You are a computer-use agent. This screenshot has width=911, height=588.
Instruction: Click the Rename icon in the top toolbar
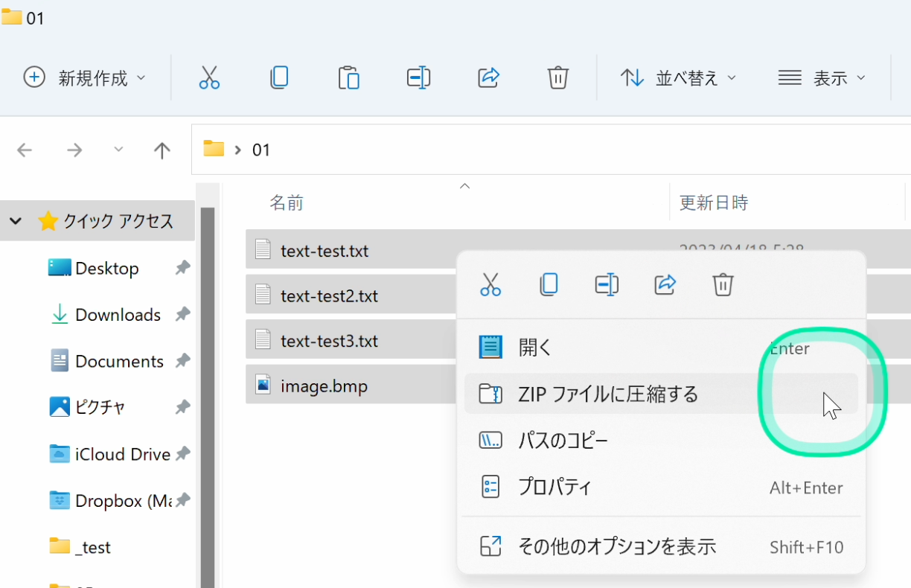(x=419, y=77)
